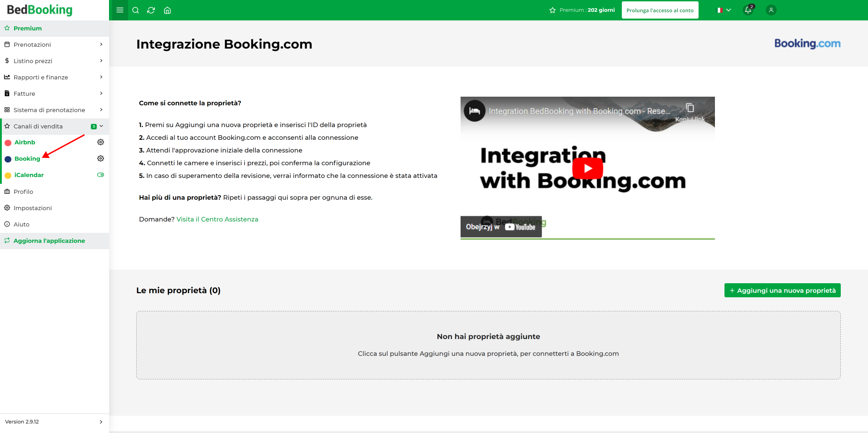
Task: Select the Airbnb channel
Action: tap(25, 142)
